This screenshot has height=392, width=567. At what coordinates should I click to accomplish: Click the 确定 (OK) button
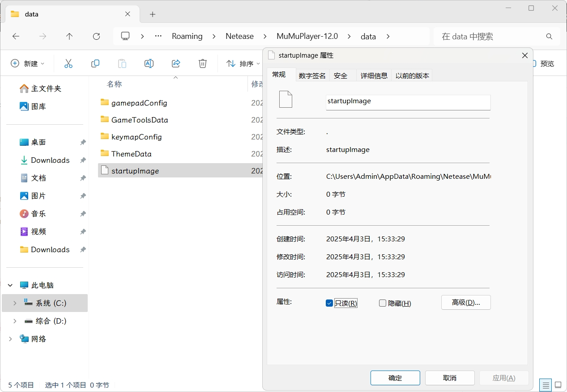pos(395,378)
